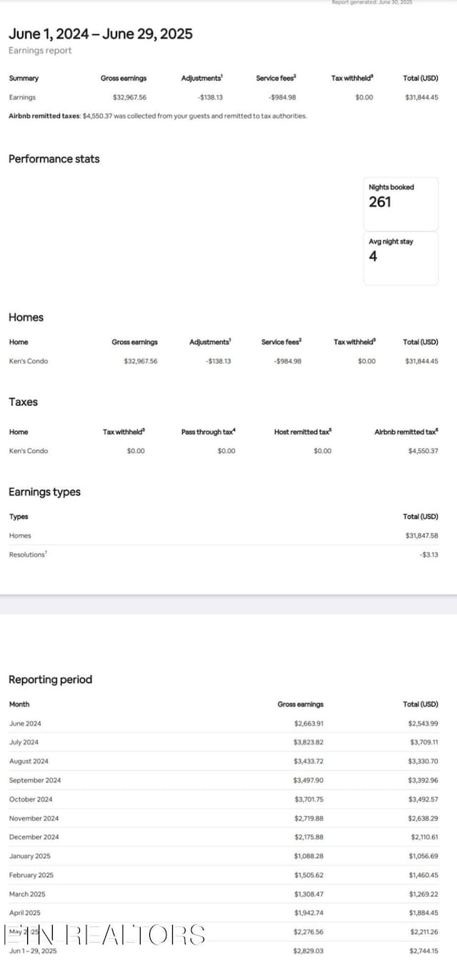Click the December 2024 reporting row
The image size is (457, 980).
tap(224, 837)
